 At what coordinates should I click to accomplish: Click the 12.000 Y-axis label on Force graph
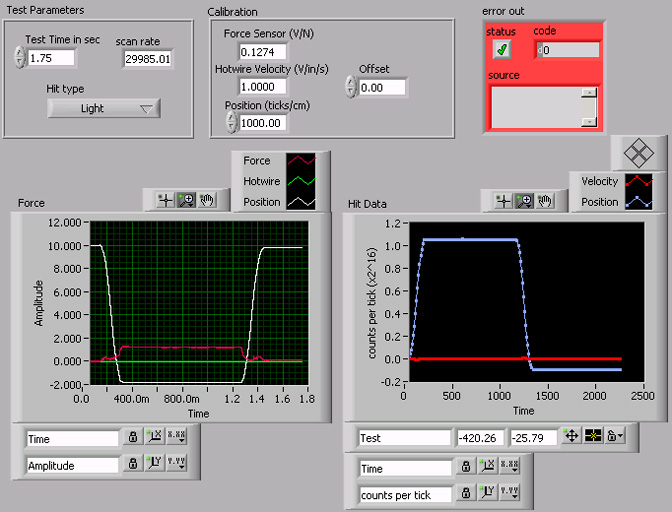click(65, 222)
